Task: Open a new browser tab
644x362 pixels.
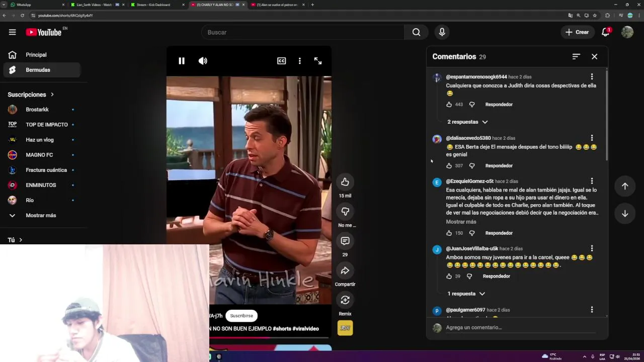Action: click(x=312, y=5)
